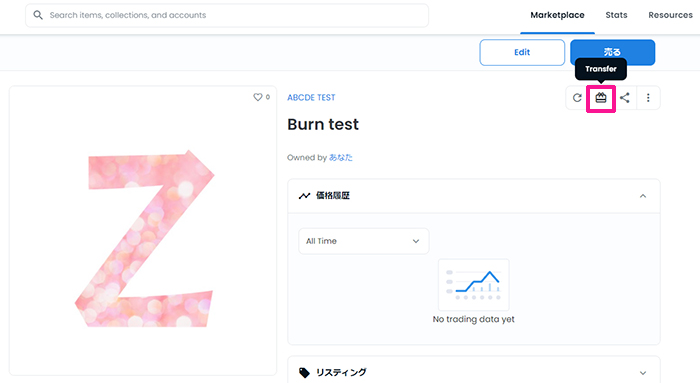
Task: Open the All Time dropdown
Action: pos(364,241)
